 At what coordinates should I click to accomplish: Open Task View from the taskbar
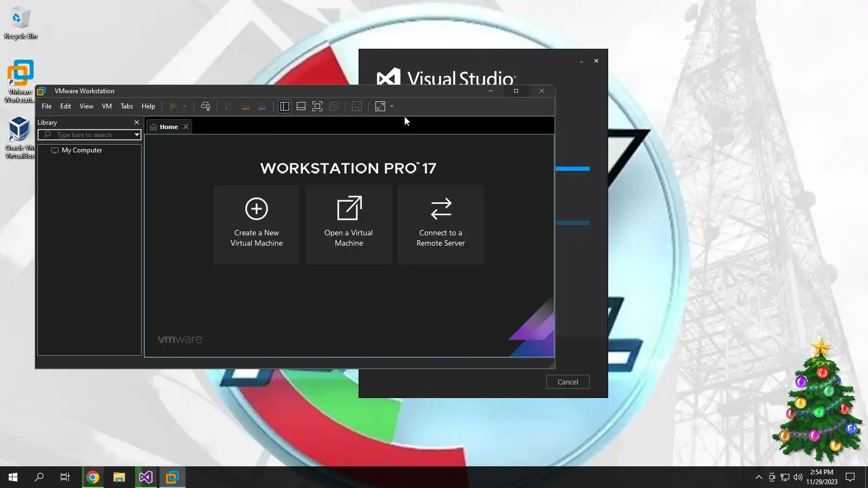click(x=65, y=477)
